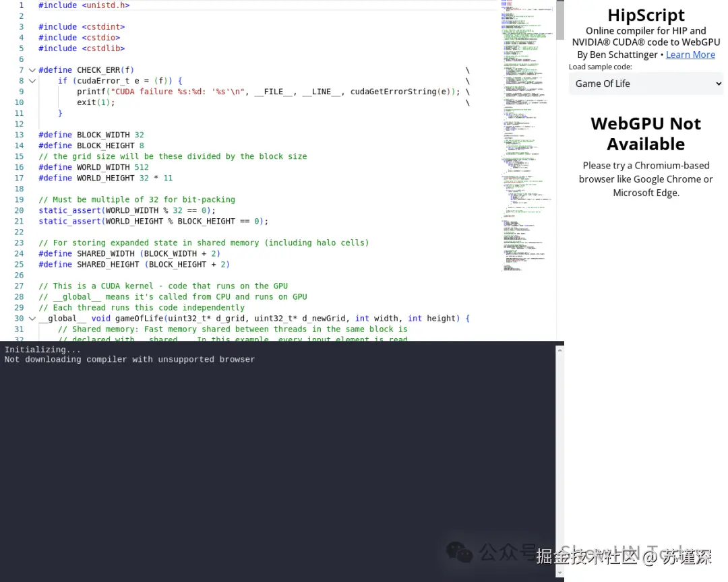Open the Game Of Life sample code dropdown
The image size is (728, 582).
click(646, 84)
